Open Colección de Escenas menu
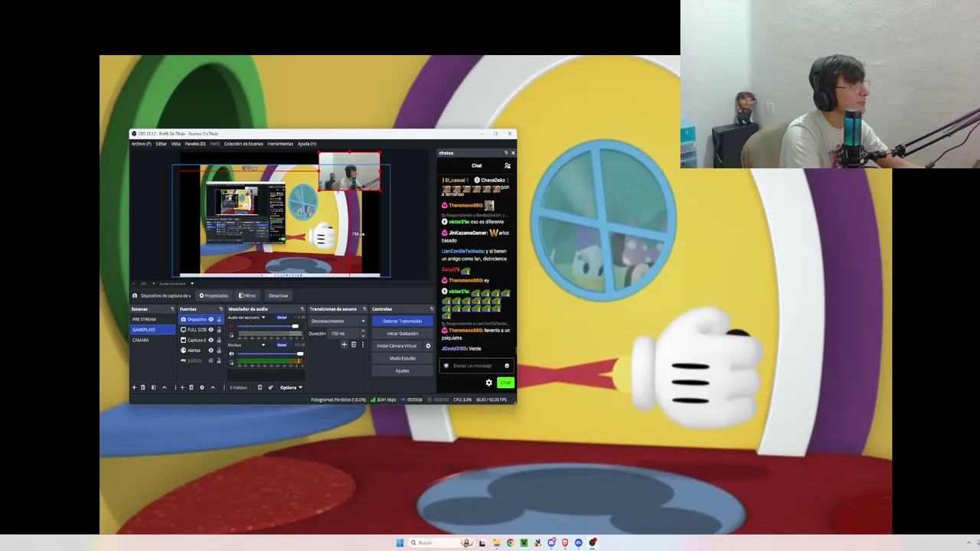The image size is (980, 551). [x=243, y=144]
